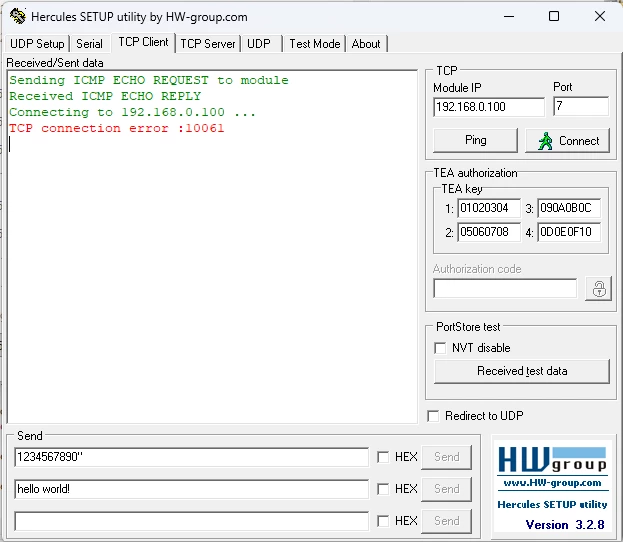Click TEA key field 4 with 0D0E0F10
623x542 pixels.
569,232
